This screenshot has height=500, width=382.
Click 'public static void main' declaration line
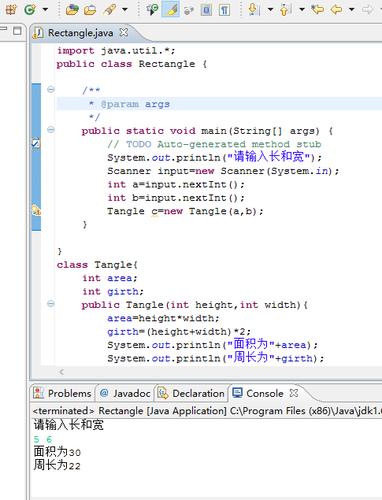point(207,131)
